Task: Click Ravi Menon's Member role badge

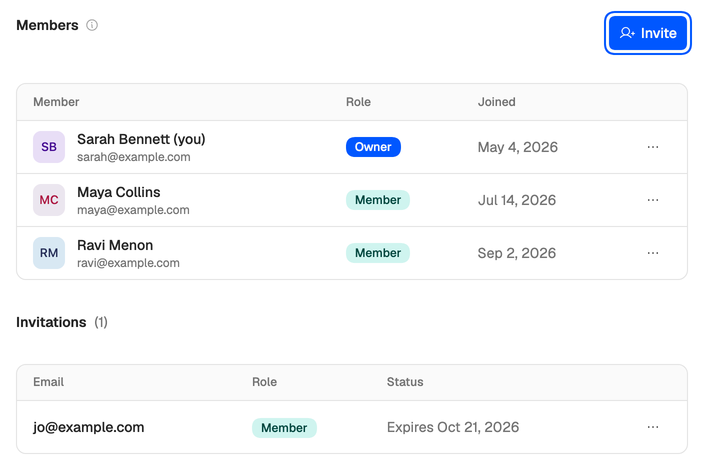Action: click(x=378, y=253)
